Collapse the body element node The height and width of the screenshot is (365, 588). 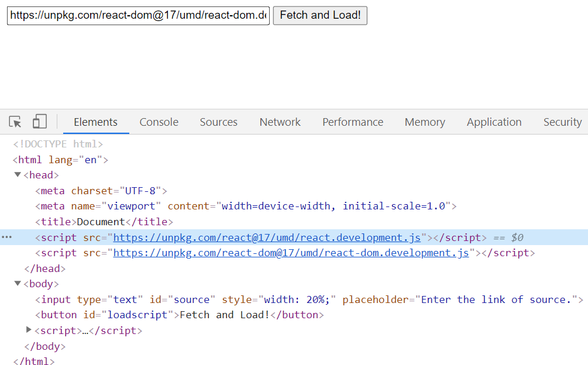click(17, 283)
